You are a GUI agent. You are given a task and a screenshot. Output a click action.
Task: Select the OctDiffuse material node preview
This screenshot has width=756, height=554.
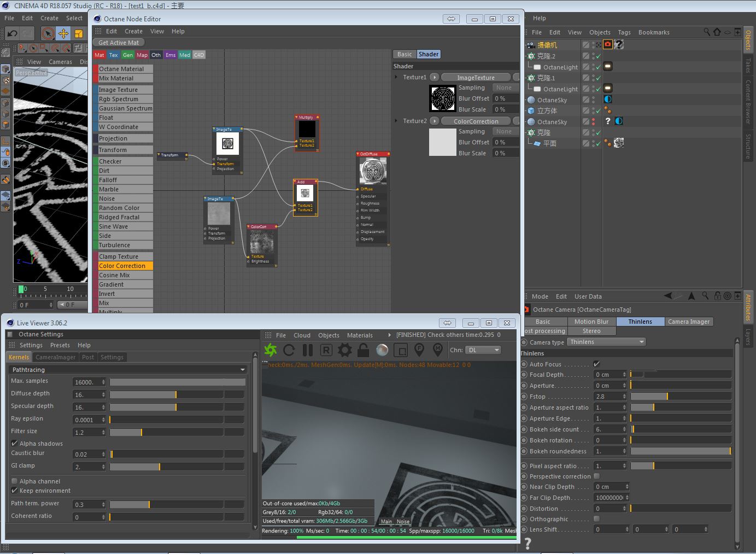(x=373, y=171)
